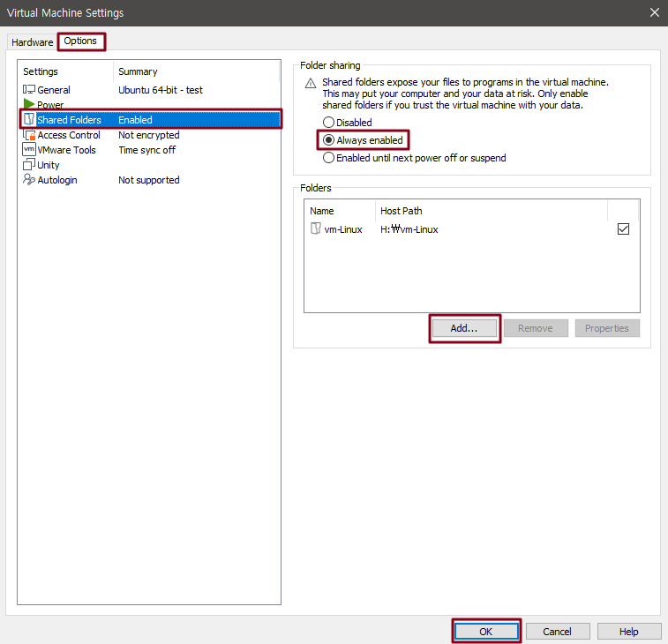Click the Shared Folders row icon
The image size is (668, 644).
pyautogui.click(x=29, y=119)
